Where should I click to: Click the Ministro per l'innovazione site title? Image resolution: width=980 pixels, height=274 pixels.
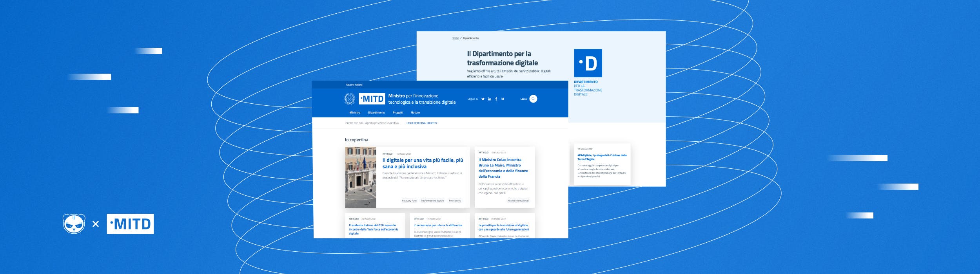click(422, 99)
